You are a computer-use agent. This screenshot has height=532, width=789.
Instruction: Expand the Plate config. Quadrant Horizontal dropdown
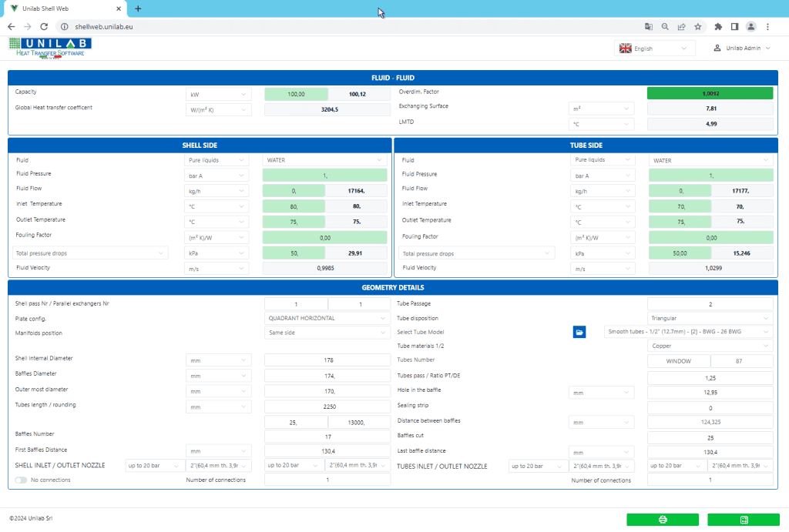coord(327,318)
